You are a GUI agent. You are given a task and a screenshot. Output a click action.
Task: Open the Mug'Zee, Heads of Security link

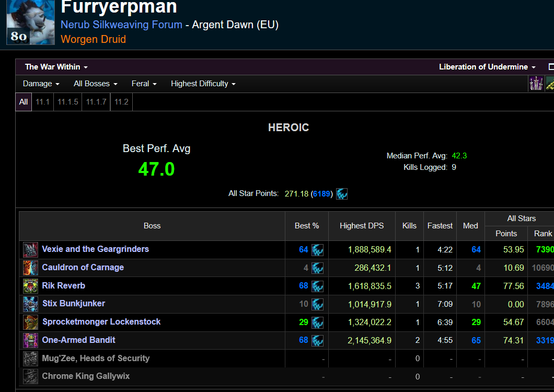coord(96,358)
